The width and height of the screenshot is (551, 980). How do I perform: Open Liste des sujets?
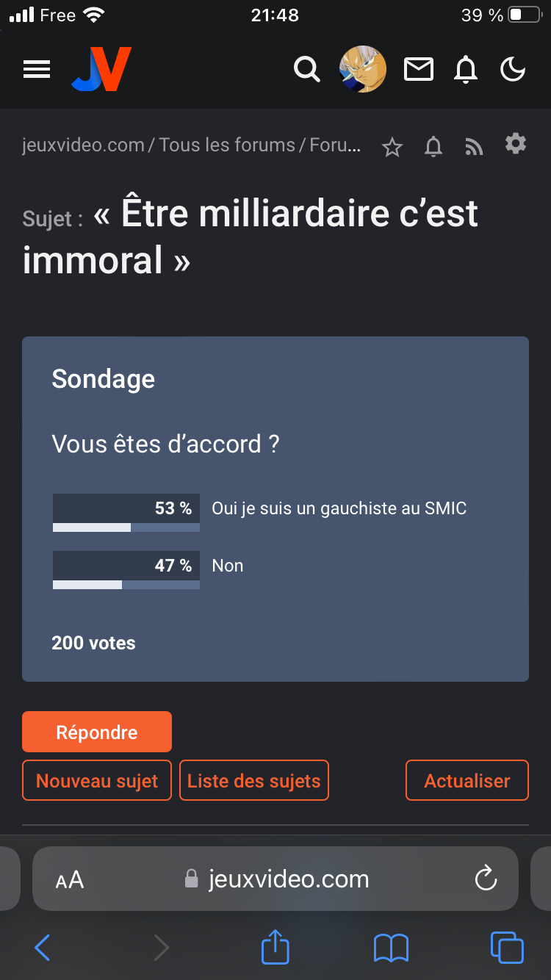click(254, 780)
